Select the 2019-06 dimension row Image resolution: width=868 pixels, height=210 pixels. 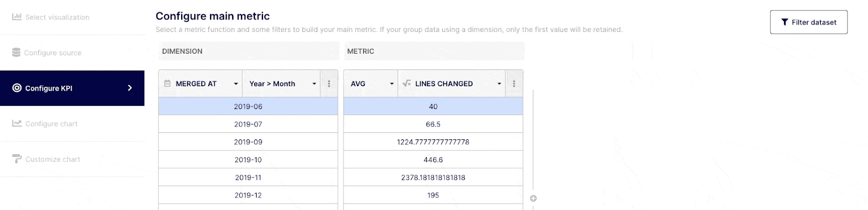coord(248,106)
